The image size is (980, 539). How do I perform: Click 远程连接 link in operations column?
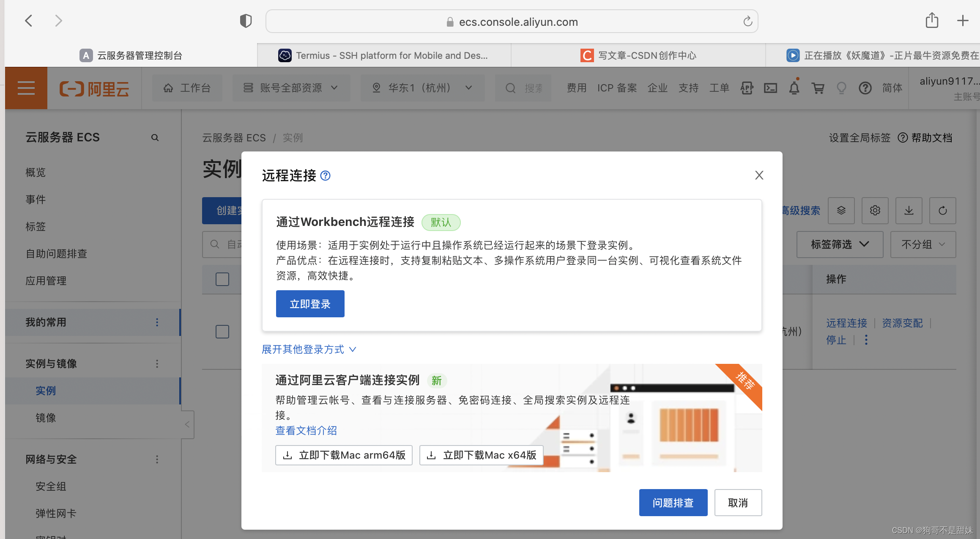click(846, 323)
